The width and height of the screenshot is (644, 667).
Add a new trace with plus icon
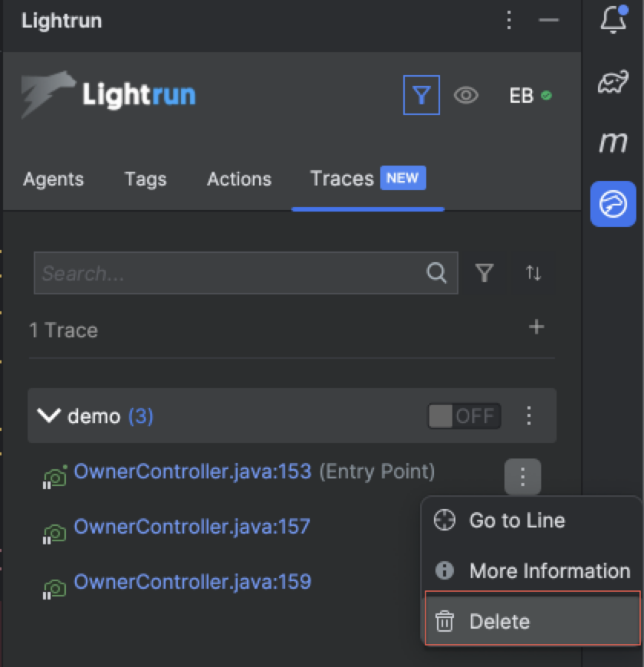(x=537, y=327)
